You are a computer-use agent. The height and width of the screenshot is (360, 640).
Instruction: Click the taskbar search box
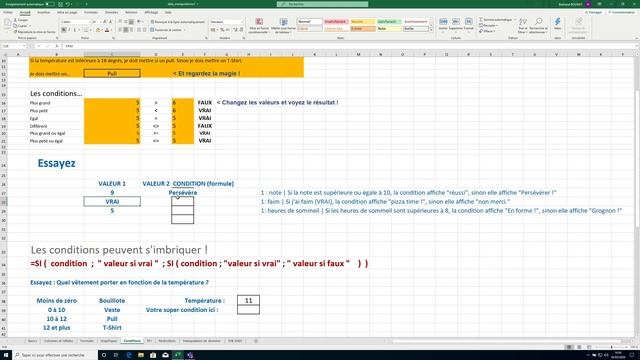click(55, 355)
